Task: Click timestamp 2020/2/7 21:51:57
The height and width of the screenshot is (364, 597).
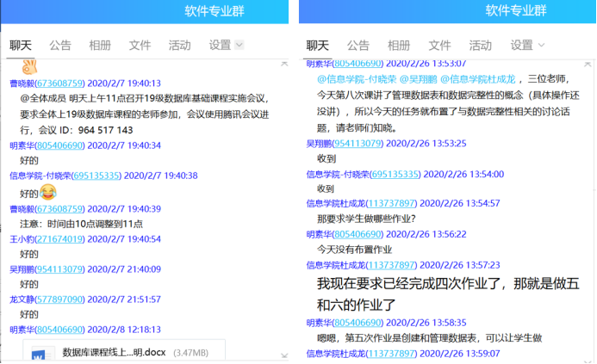Action: pos(124,299)
